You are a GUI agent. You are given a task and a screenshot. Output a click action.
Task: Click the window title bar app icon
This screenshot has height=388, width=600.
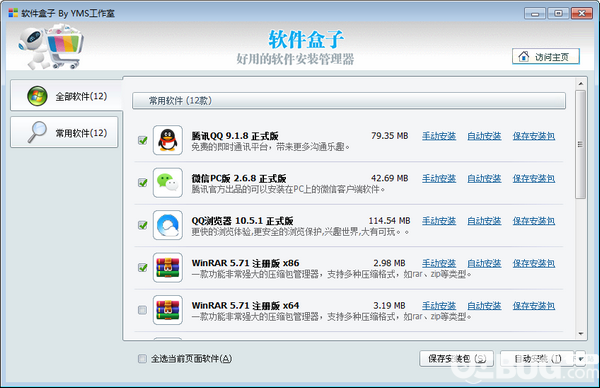[x=13, y=13]
